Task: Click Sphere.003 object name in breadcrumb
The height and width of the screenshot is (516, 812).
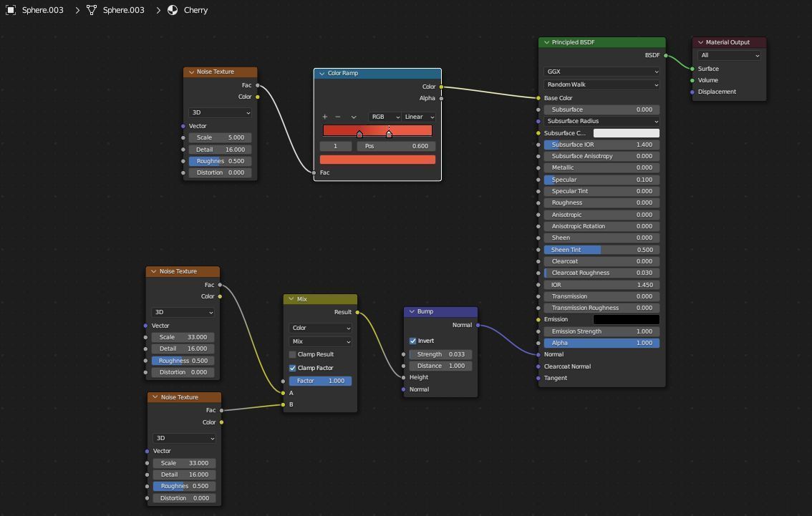Action: tap(42, 10)
